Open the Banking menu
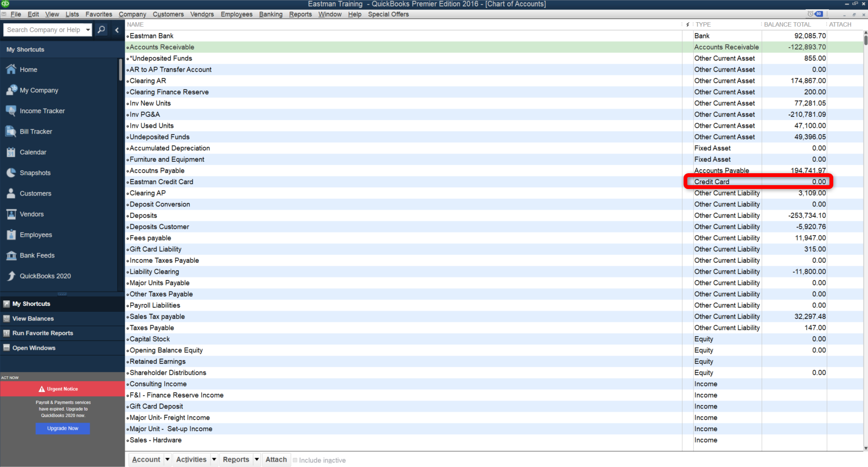This screenshot has height=467, width=868. pos(271,14)
